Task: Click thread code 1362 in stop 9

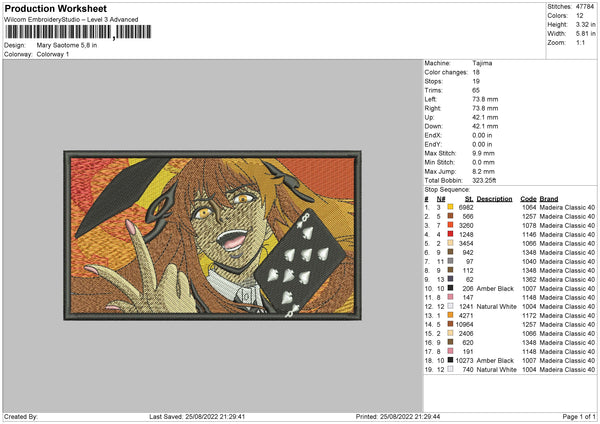Action: [x=529, y=279]
